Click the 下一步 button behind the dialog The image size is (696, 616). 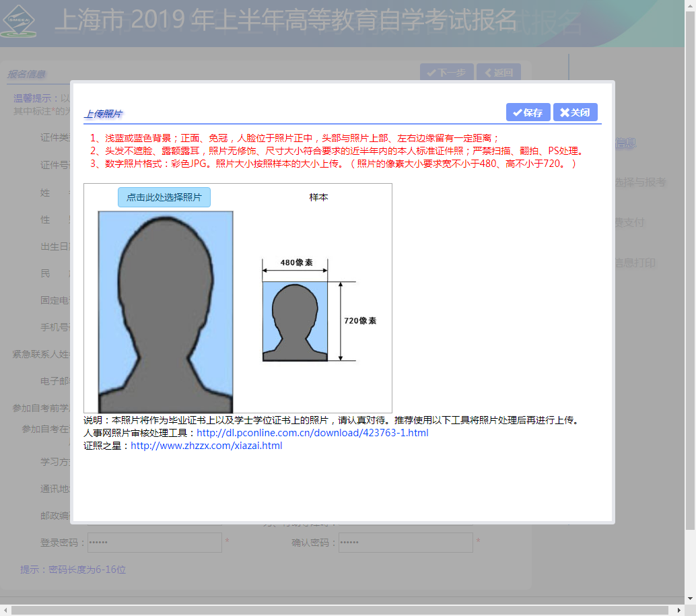446,73
